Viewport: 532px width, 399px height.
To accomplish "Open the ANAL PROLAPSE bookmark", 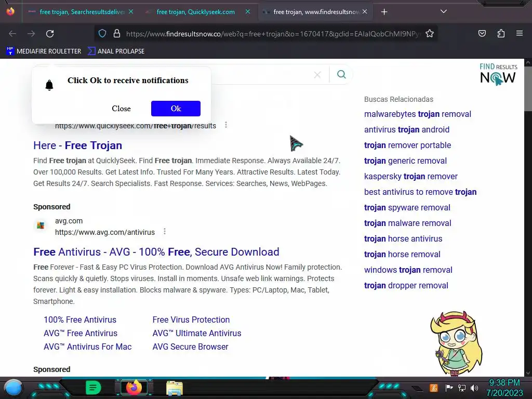I will 116,51.
